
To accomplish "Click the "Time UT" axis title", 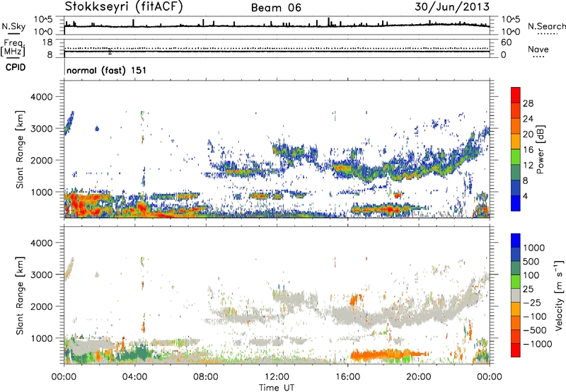I will coord(277,388).
